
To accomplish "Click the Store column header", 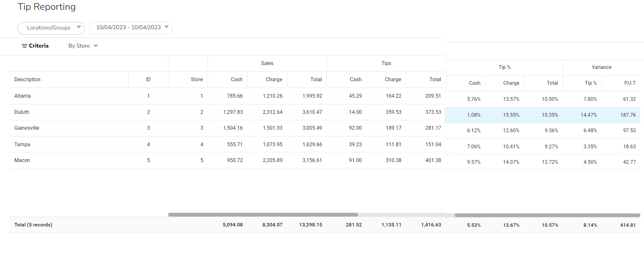I will [196, 80].
